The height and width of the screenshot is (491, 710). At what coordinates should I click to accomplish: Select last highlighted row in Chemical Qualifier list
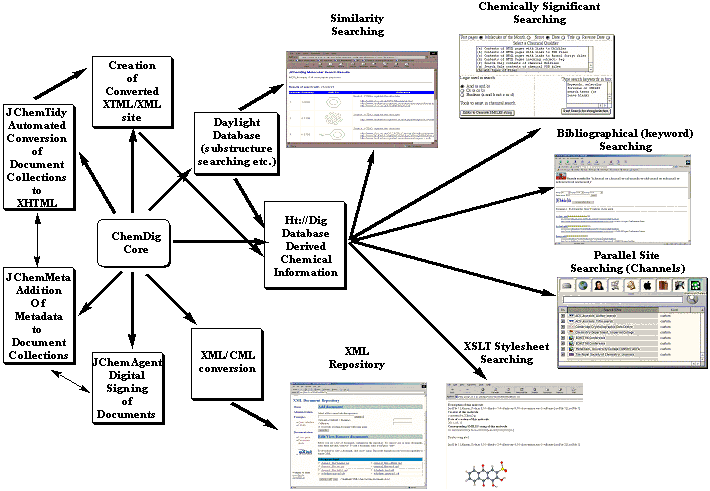point(532,70)
